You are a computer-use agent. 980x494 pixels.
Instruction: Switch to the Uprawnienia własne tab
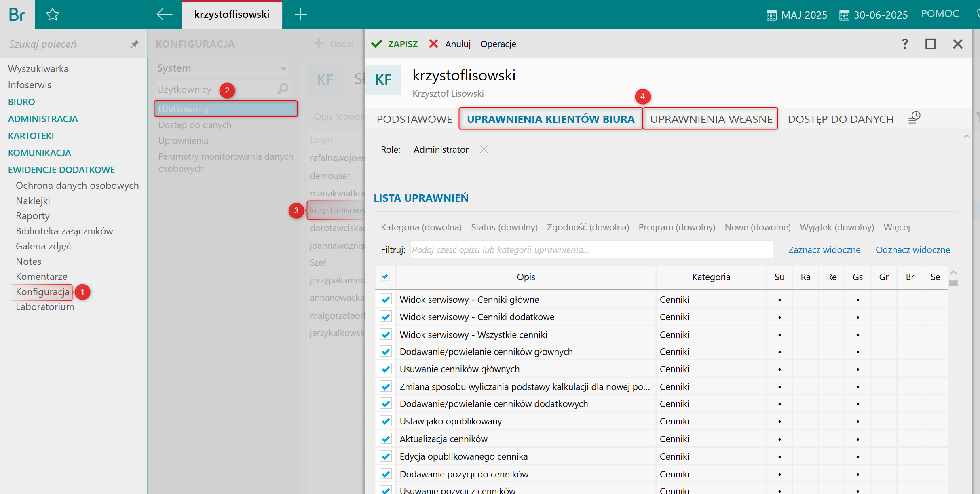(711, 119)
